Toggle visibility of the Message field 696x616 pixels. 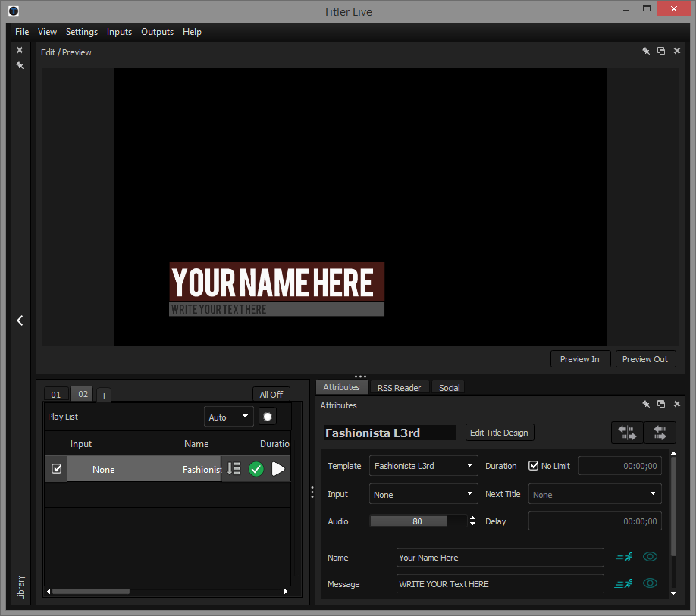coord(650,584)
